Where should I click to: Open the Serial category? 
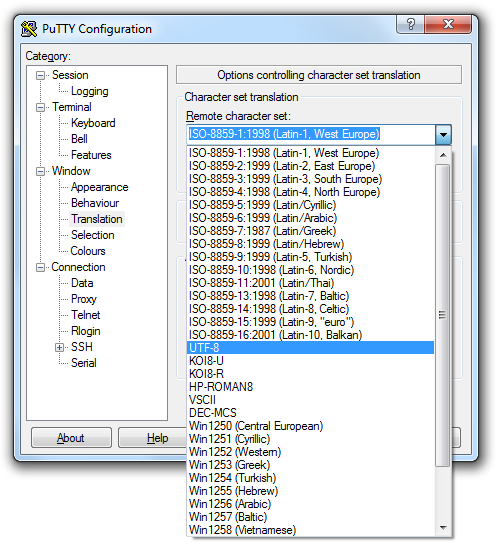[84, 363]
